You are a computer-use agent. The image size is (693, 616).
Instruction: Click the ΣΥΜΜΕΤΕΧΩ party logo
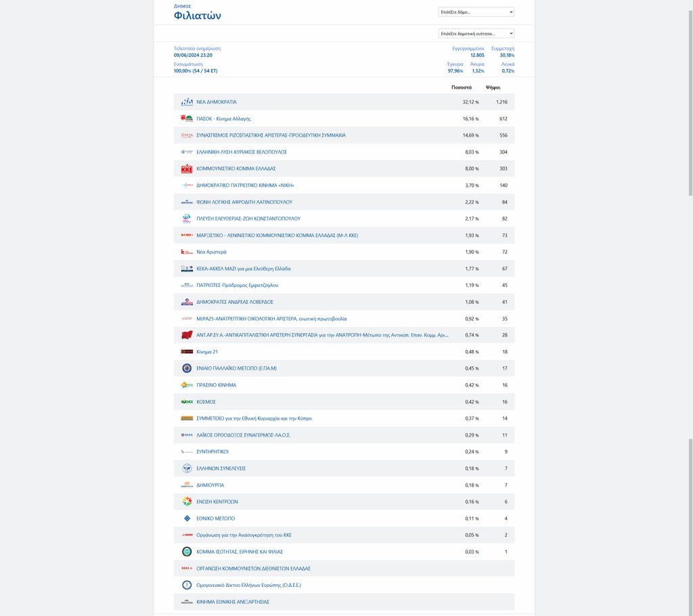[x=187, y=418]
